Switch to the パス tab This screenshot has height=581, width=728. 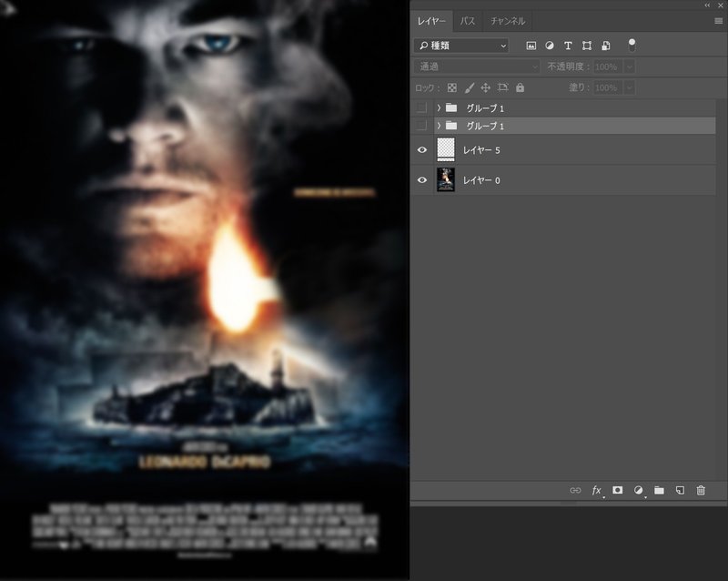[x=468, y=21]
